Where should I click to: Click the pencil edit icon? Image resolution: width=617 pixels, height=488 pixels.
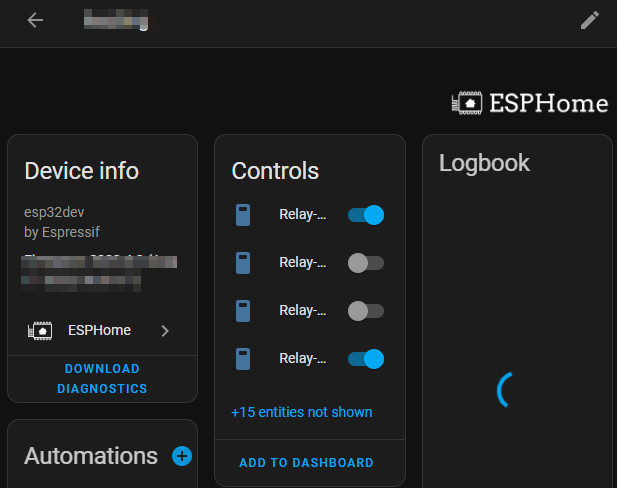coord(590,20)
